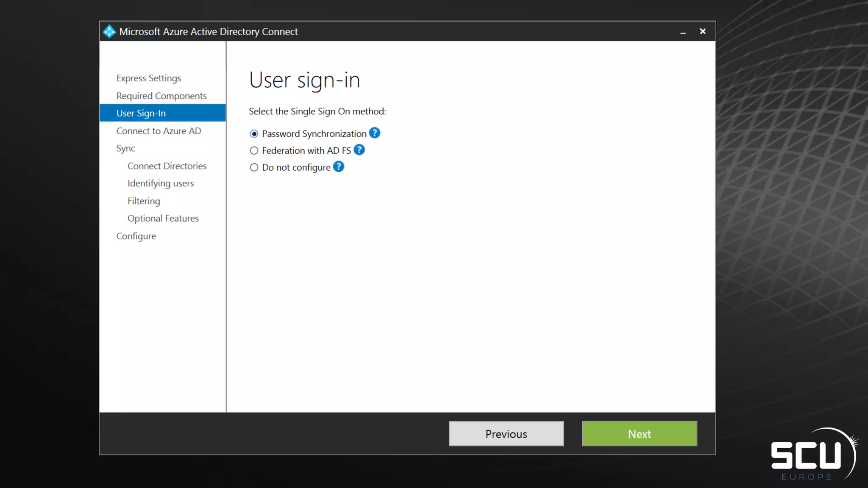Image resolution: width=868 pixels, height=488 pixels.
Task: Open help tooltip for Do not configure
Action: 338,167
